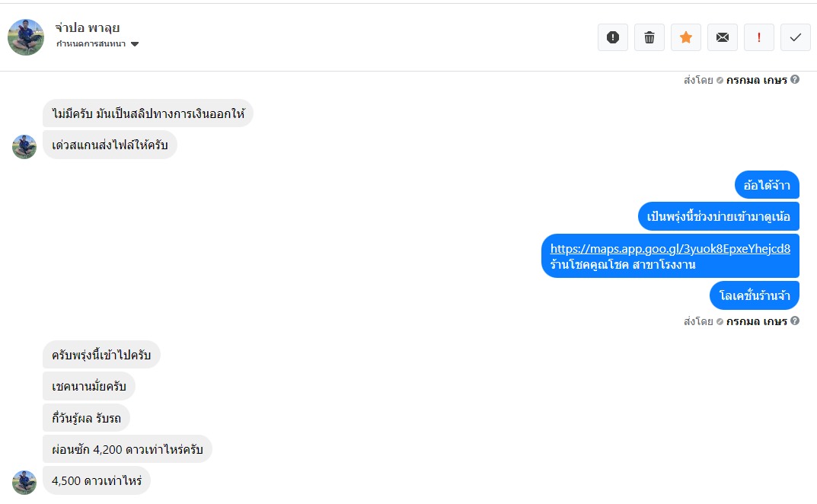The image size is (817, 504).
Task: Click help icon beside top sender name
Action: pos(795,79)
